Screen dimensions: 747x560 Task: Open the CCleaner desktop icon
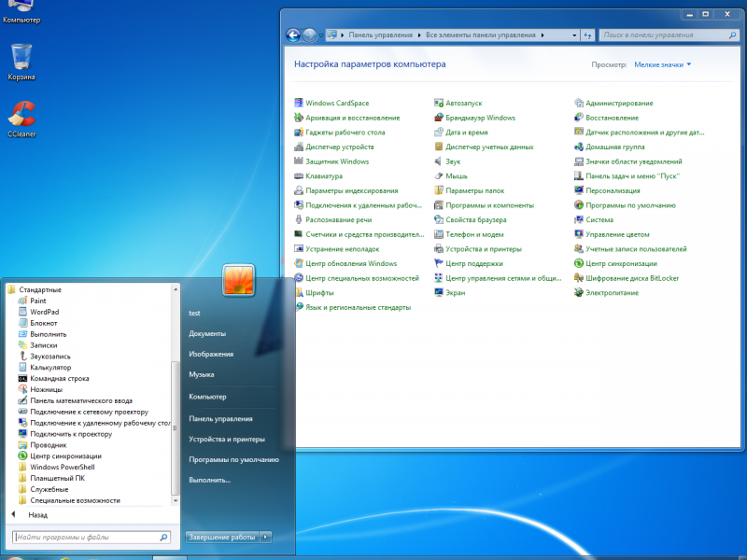(21, 119)
